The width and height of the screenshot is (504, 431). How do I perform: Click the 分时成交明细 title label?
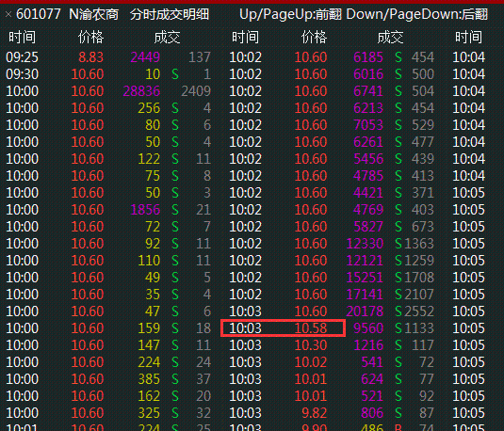click(170, 14)
